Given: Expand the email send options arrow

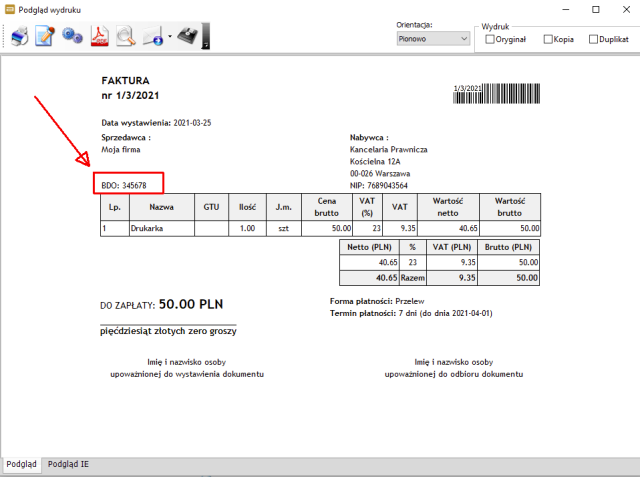Looking at the screenshot, I should [x=170, y=36].
